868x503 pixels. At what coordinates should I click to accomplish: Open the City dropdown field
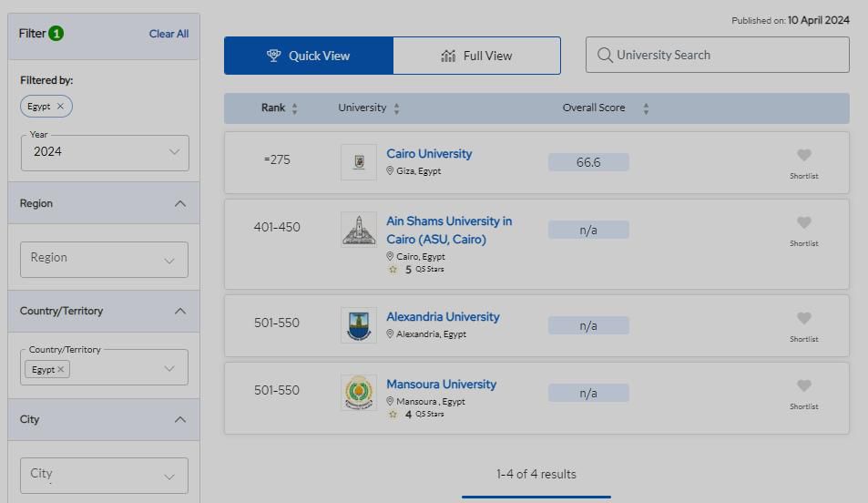(x=104, y=475)
